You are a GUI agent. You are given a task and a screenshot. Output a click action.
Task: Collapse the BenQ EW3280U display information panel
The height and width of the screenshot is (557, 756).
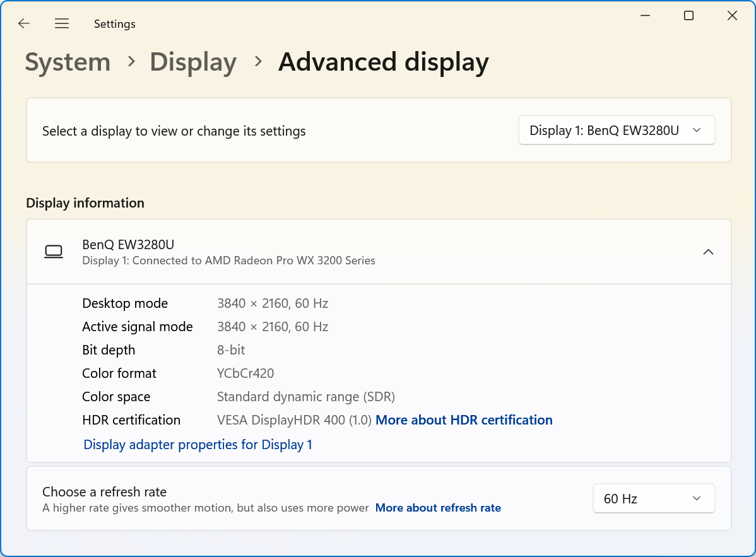tap(708, 251)
